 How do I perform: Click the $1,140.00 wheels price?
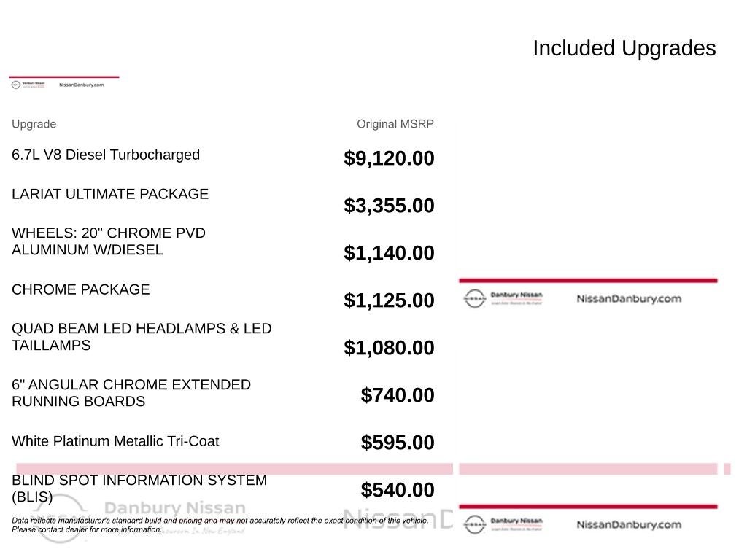click(x=389, y=252)
